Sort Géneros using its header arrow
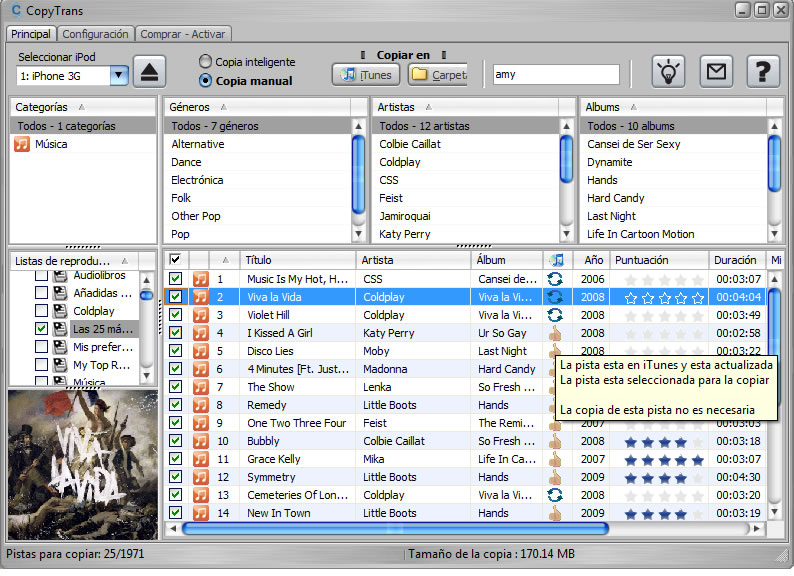 pyautogui.click(x=224, y=107)
